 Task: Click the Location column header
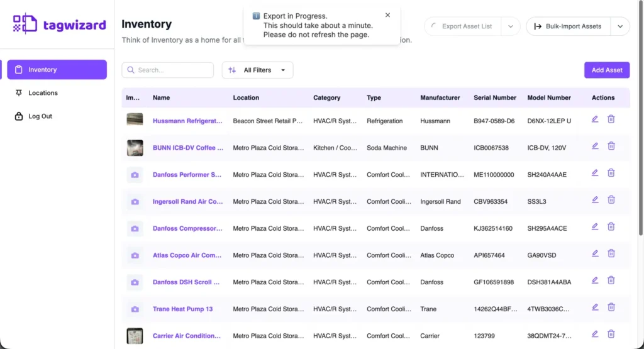(x=246, y=97)
